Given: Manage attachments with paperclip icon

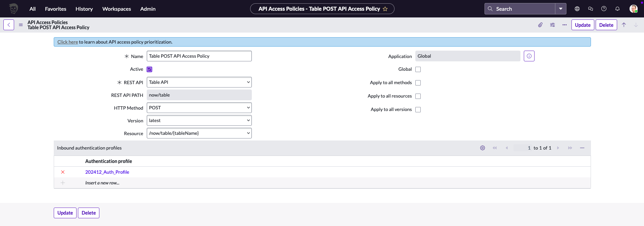Looking at the screenshot, I should click(x=540, y=25).
